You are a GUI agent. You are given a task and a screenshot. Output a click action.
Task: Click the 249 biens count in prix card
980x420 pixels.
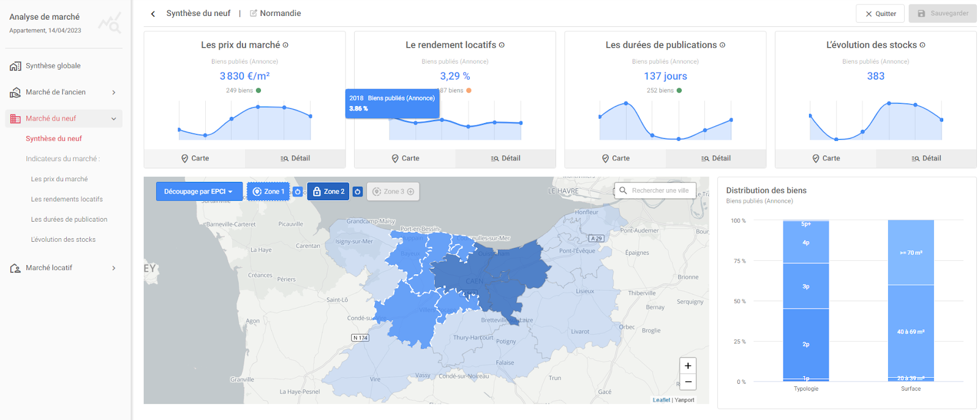pos(239,91)
